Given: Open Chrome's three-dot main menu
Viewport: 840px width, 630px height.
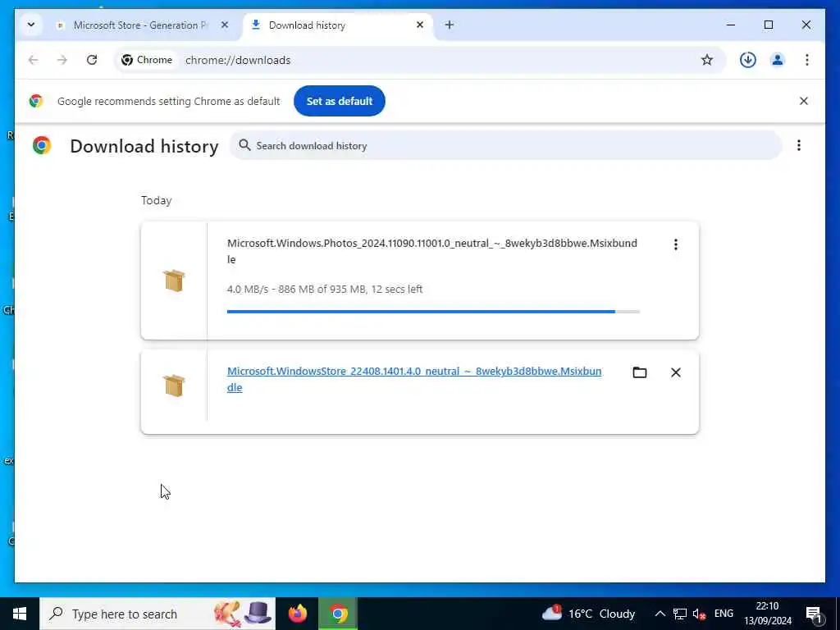Looking at the screenshot, I should click(x=807, y=60).
